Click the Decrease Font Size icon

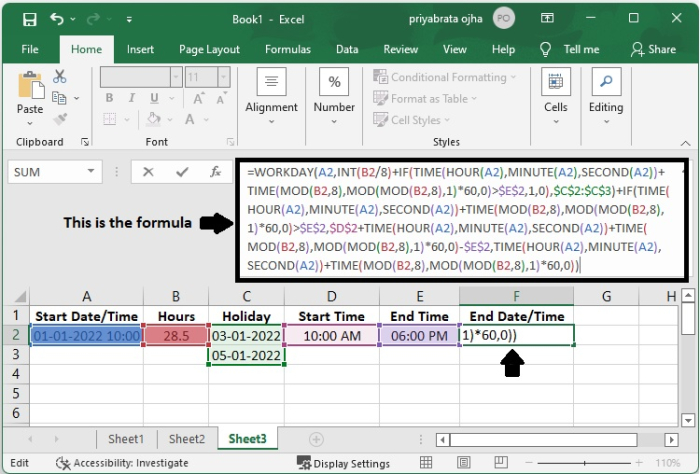click(x=221, y=98)
